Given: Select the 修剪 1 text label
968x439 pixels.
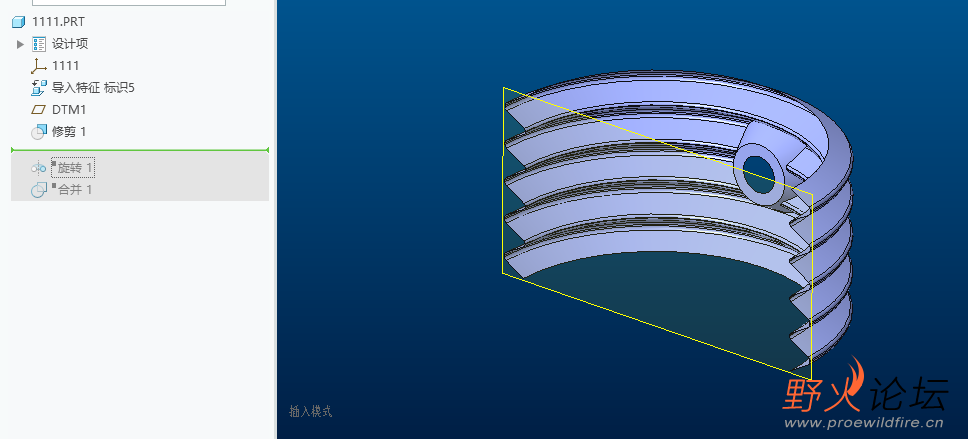Looking at the screenshot, I should (x=69, y=132).
